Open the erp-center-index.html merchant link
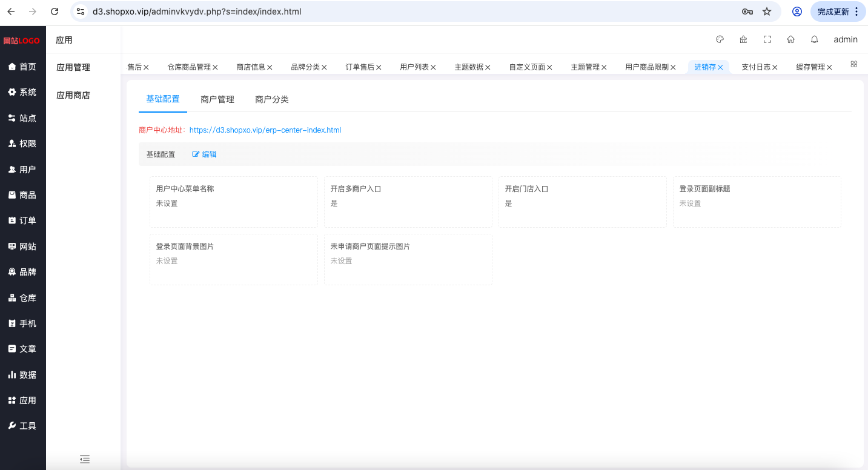 pos(265,130)
